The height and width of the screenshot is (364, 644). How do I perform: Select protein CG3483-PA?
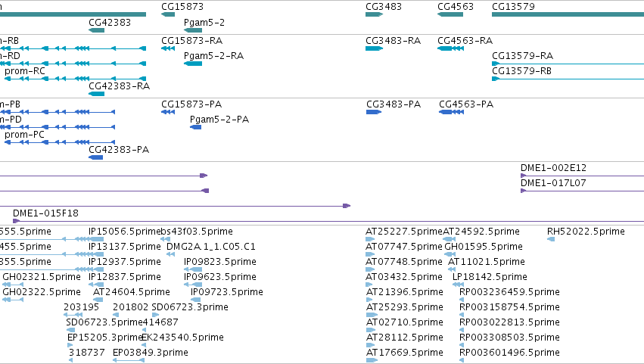[374, 112]
